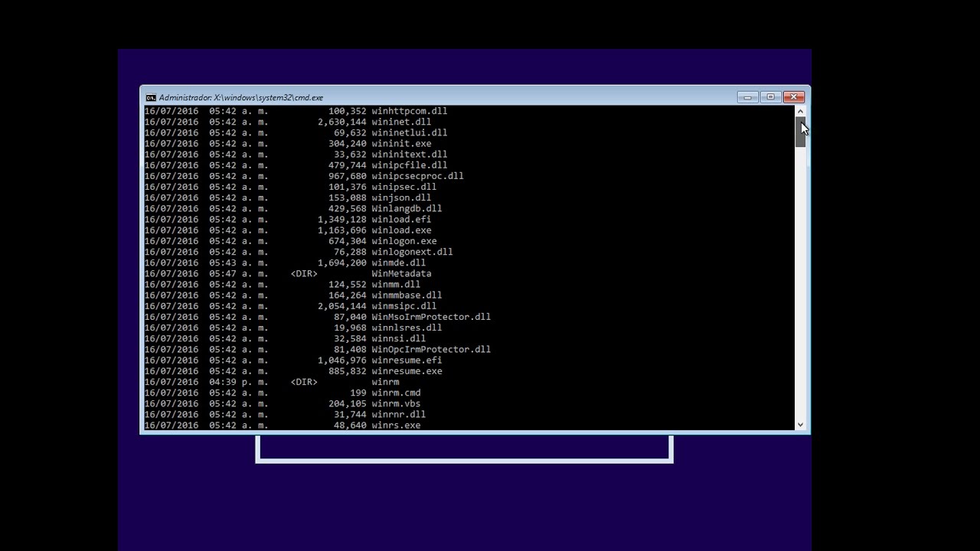Screen dimensions: 980x551
Task: Click winmsipc.dll file name
Action: point(404,306)
